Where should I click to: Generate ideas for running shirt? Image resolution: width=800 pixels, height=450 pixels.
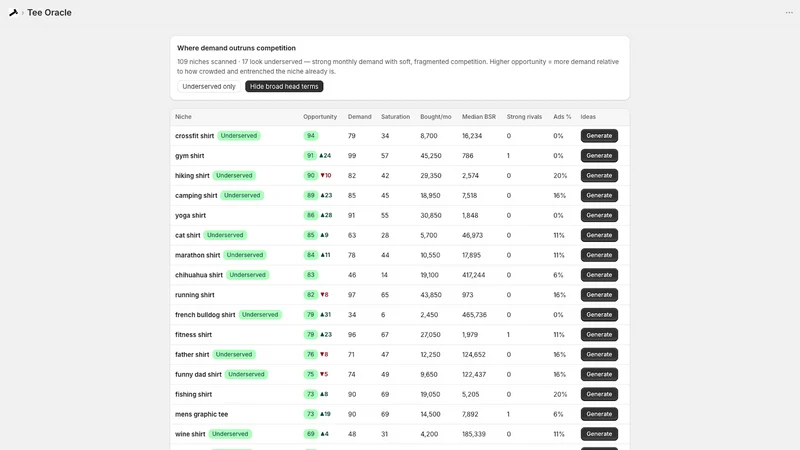(599, 295)
